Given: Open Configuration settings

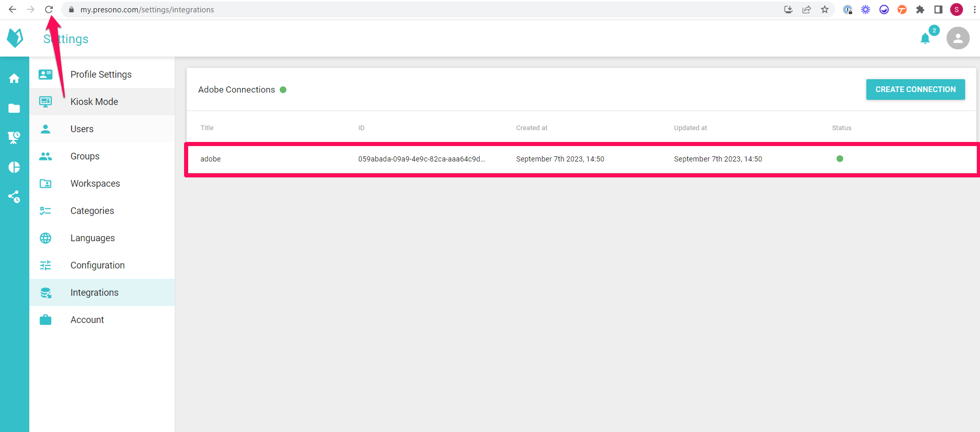Looking at the screenshot, I should (x=102, y=265).
